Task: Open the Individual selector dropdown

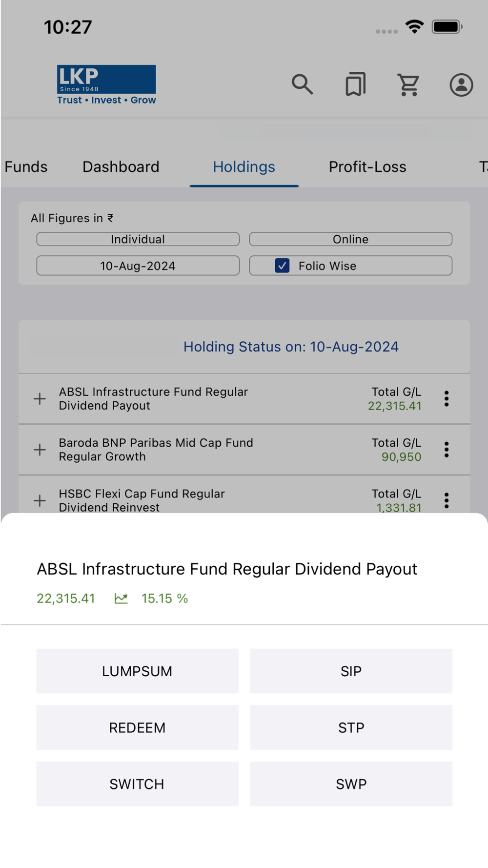Action: (x=138, y=239)
